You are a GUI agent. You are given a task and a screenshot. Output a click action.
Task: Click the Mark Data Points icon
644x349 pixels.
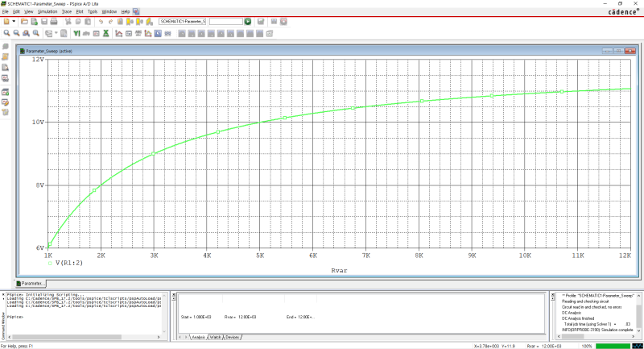pos(148,33)
